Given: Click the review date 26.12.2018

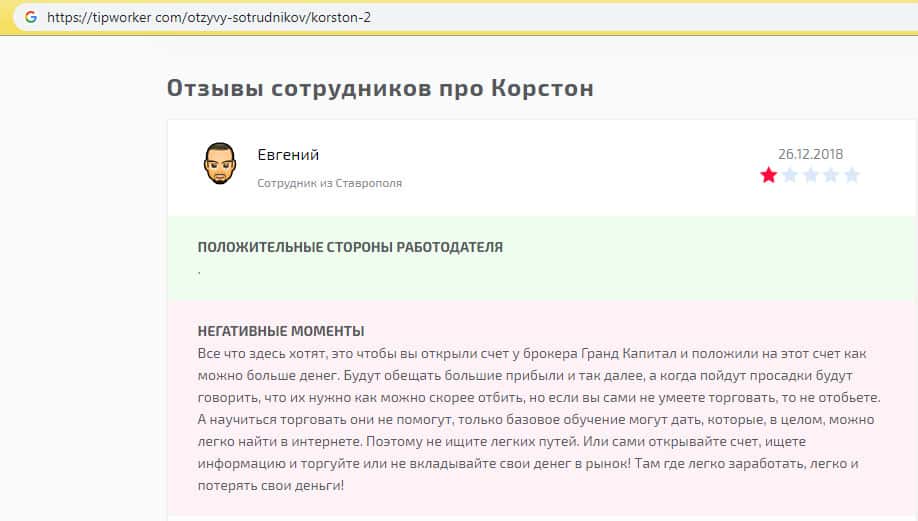Looking at the screenshot, I should (x=810, y=154).
